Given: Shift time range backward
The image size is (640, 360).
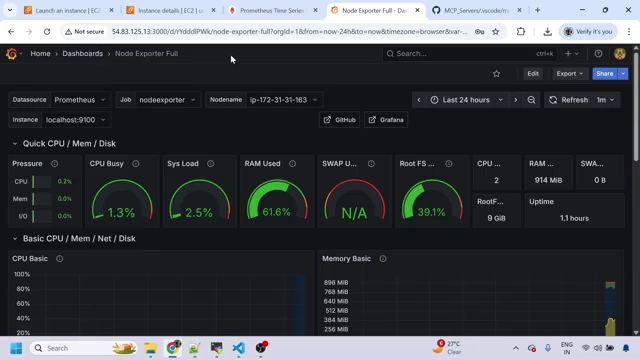Looking at the screenshot, I should [419, 100].
